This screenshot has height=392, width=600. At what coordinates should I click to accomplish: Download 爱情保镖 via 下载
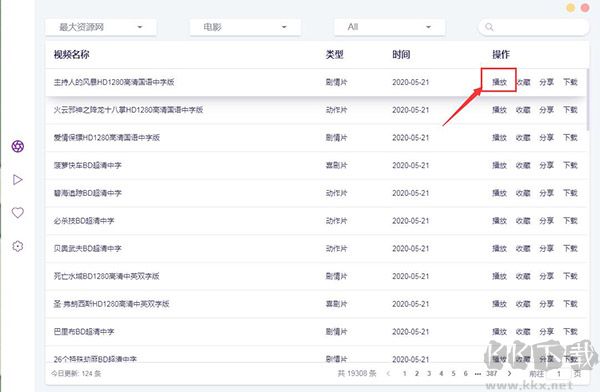tap(570, 137)
